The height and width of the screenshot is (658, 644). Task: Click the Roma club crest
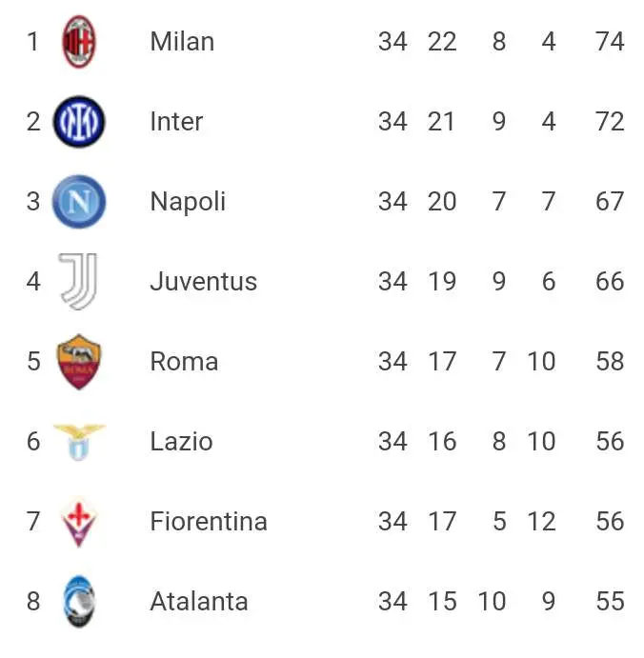click(79, 361)
